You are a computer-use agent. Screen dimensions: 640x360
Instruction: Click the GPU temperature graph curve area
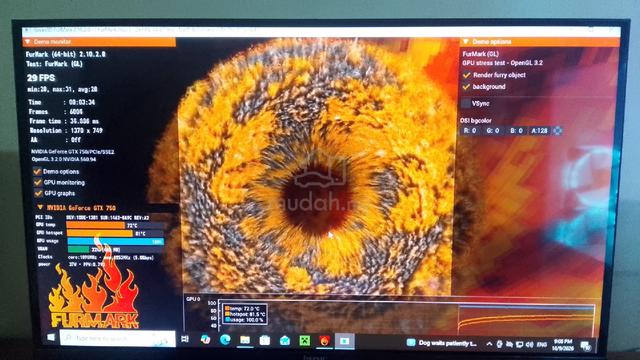pyautogui.click(x=526, y=320)
